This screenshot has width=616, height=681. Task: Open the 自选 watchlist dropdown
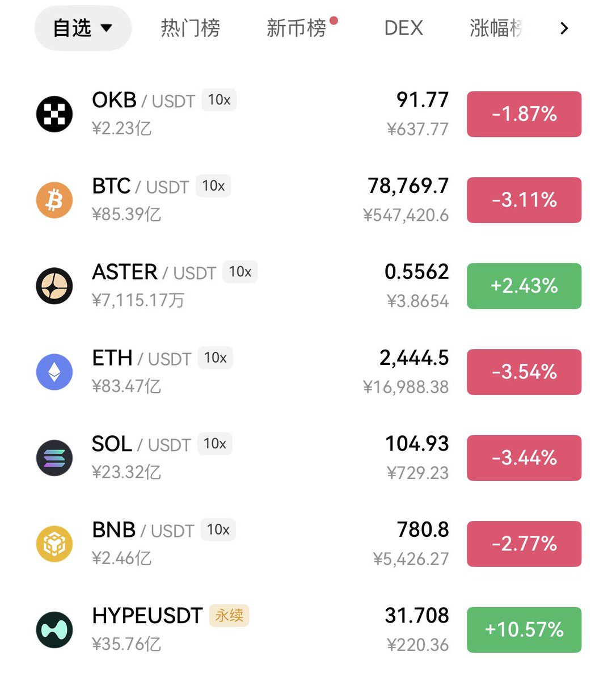tap(83, 28)
